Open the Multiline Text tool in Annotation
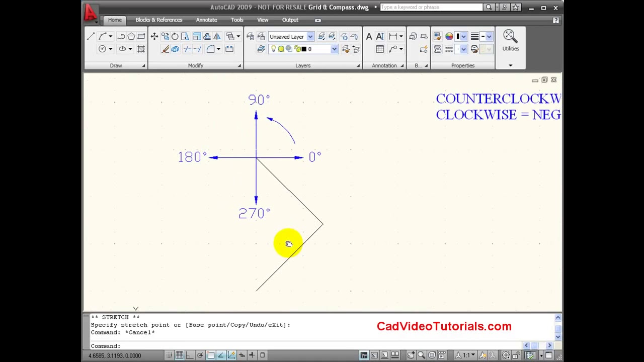 point(369,36)
